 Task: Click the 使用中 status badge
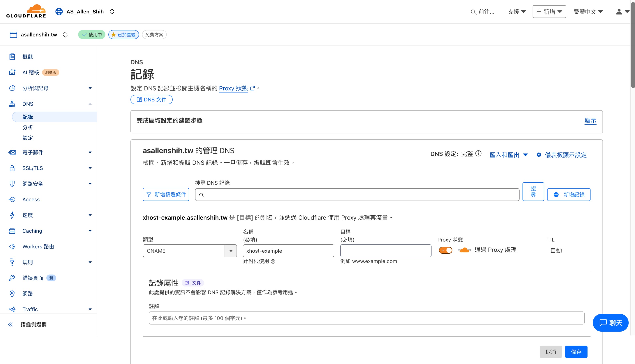[92, 34]
